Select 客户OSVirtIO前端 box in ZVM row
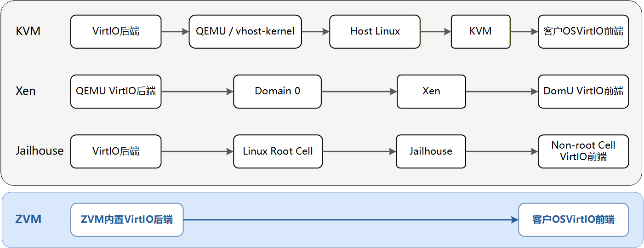644x248 pixels. point(574,220)
